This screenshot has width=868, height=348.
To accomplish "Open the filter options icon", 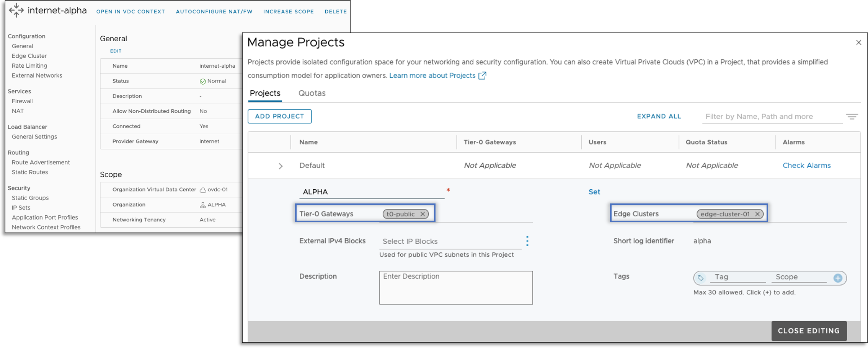I will (x=852, y=117).
